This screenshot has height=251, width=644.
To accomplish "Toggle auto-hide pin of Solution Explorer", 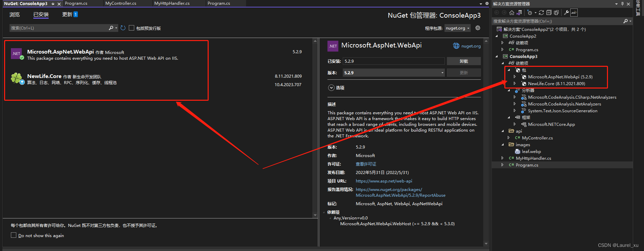I will point(623,4).
